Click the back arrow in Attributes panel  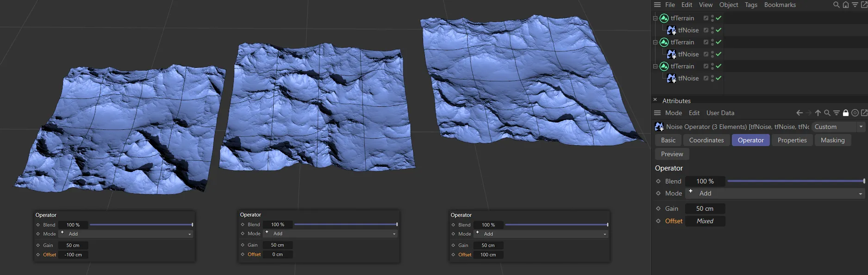(x=799, y=113)
